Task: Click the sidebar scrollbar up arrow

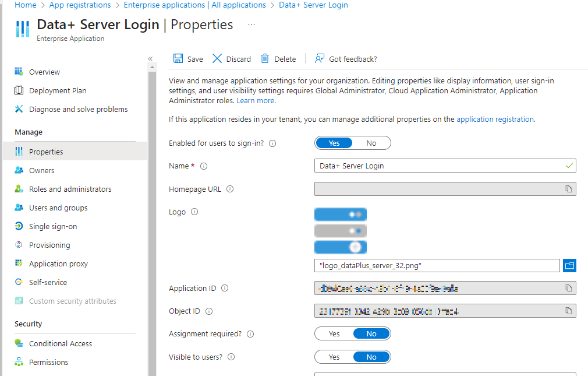Action: pyautogui.click(x=152, y=68)
